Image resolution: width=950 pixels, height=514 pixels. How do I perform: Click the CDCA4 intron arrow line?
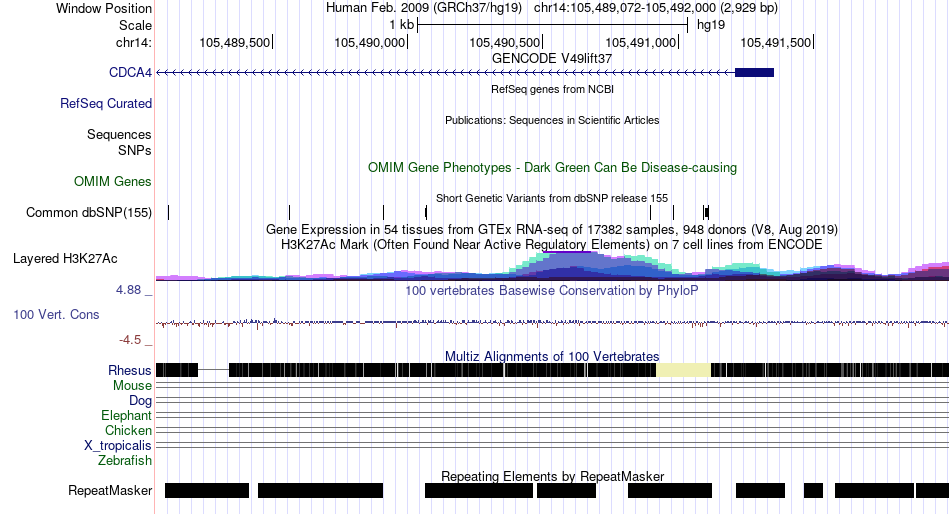coord(445,73)
